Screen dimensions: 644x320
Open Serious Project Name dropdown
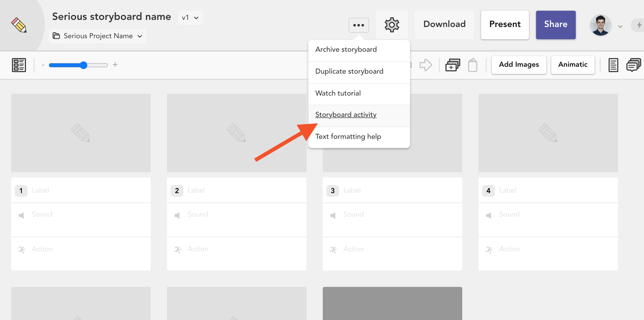[97, 36]
